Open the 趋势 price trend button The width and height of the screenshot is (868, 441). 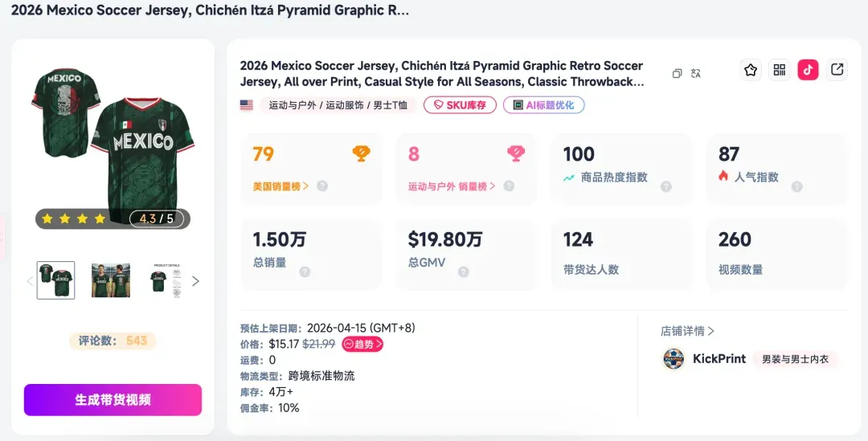click(x=362, y=344)
